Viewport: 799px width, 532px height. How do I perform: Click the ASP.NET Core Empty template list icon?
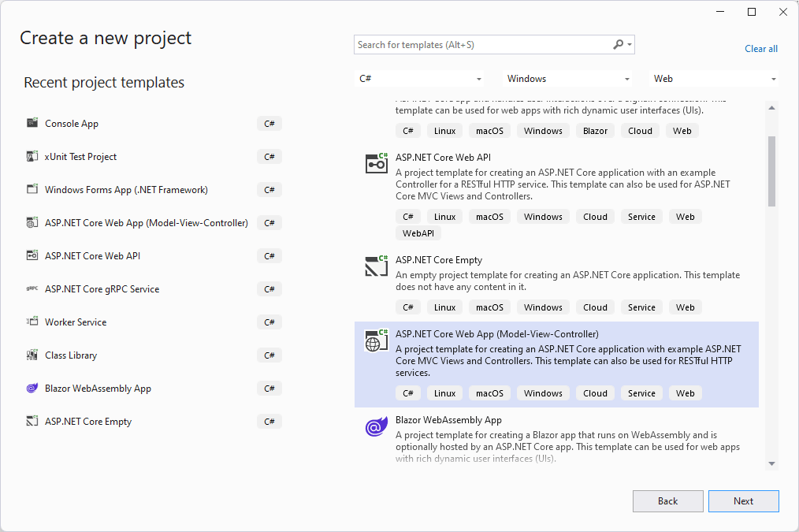377,266
